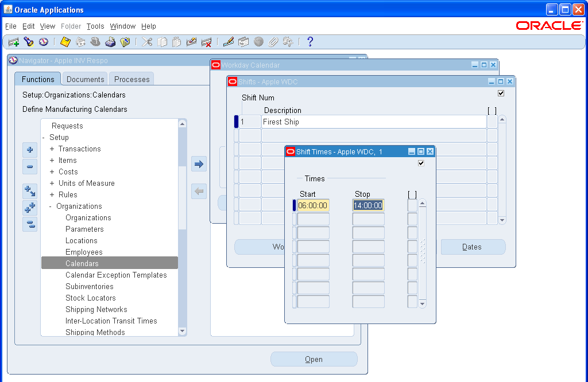This screenshot has height=382, width=588.
Task: Expand the Transactions tree node
Action: (52, 149)
